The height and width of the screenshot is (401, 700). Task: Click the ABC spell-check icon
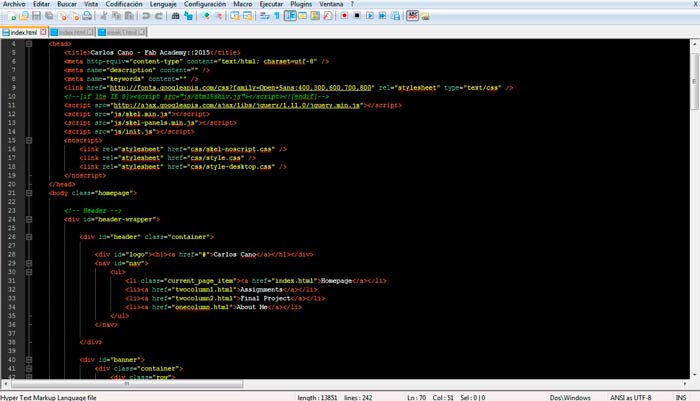[x=412, y=16]
